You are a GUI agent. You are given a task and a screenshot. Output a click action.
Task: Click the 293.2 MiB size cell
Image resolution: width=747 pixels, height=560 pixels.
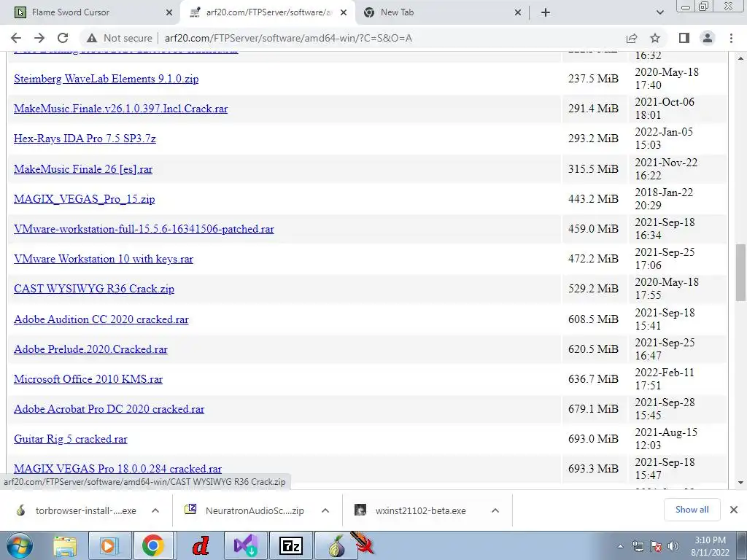pos(593,139)
